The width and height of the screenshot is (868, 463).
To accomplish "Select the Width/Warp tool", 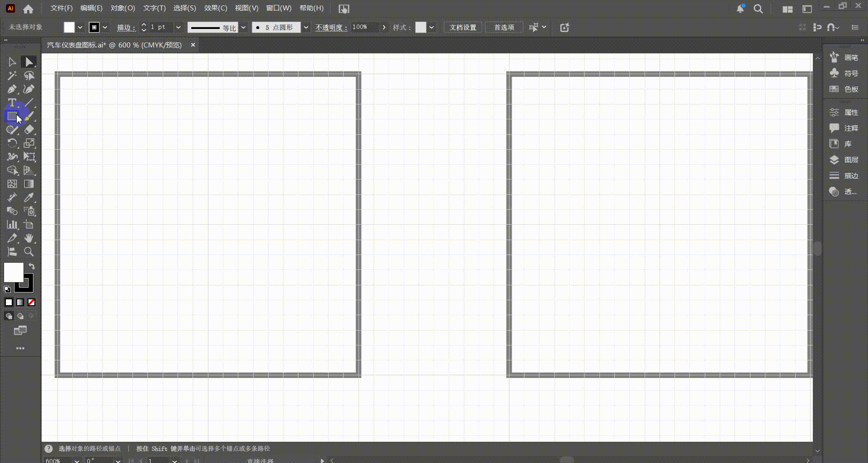I will pos(12,157).
